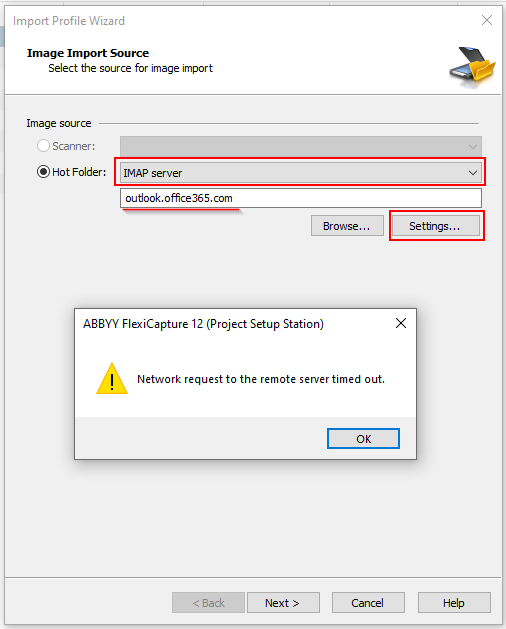Open hot folder Settings...
This screenshot has width=506, height=629.
pos(435,226)
